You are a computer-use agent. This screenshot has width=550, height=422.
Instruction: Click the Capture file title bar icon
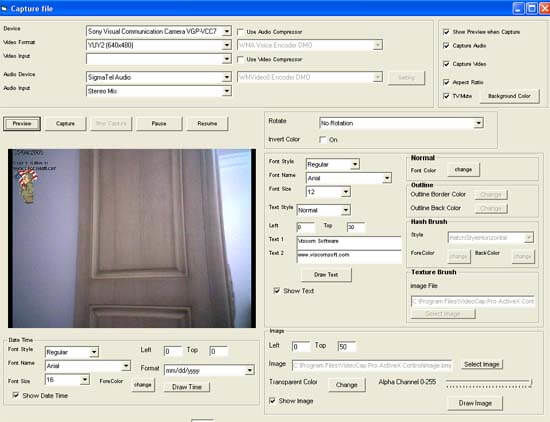coord(4,8)
